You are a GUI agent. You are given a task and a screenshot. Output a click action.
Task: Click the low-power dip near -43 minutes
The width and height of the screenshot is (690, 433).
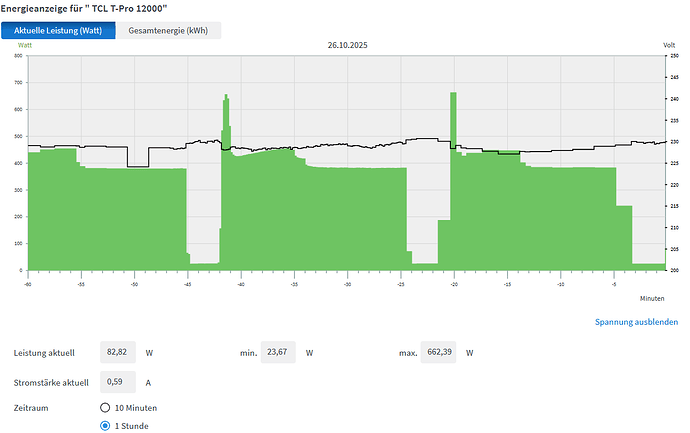[x=205, y=264]
